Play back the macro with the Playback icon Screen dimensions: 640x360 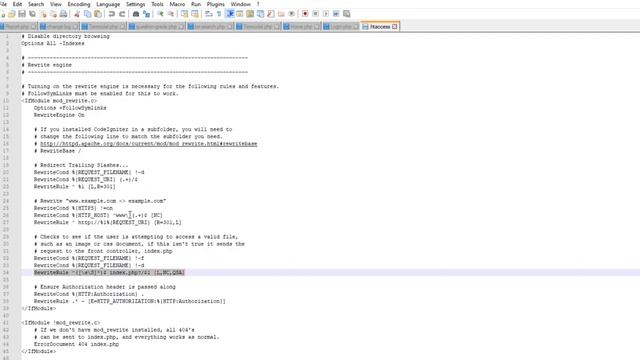pyautogui.click(x=326, y=14)
